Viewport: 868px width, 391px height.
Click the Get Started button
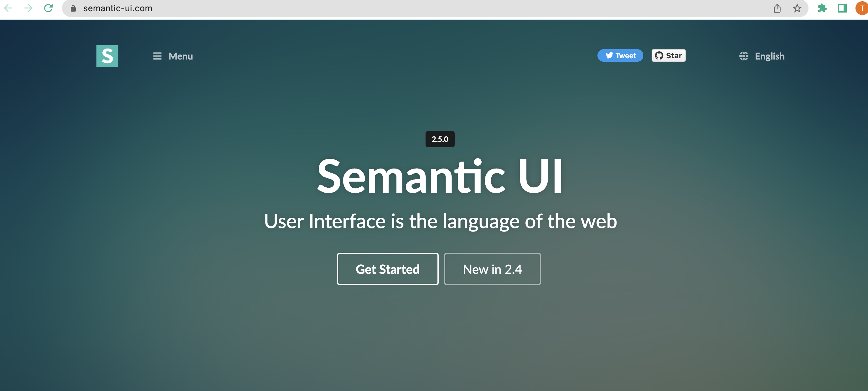[x=388, y=269]
